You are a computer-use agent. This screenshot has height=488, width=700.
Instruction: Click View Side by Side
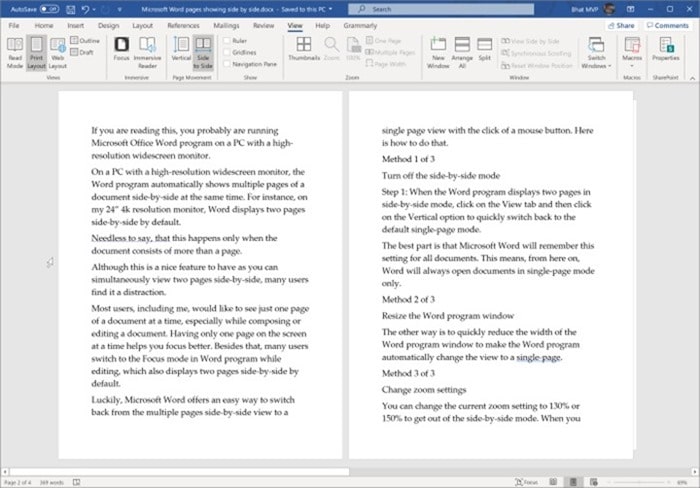click(x=530, y=41)
